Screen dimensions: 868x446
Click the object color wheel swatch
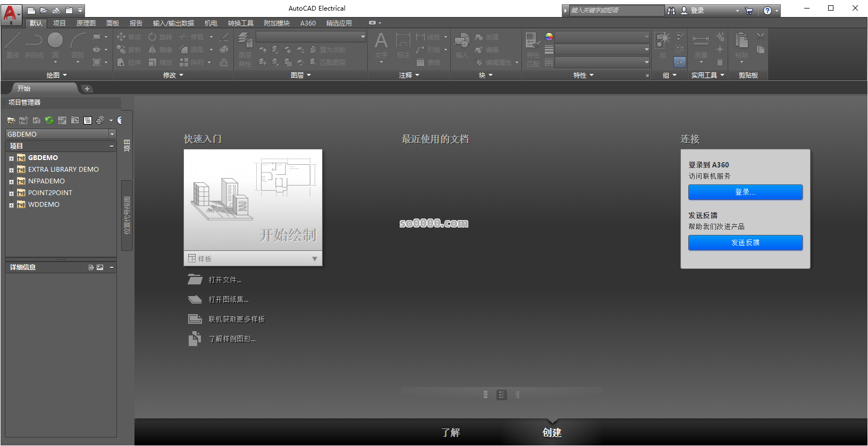coord(549,37)
